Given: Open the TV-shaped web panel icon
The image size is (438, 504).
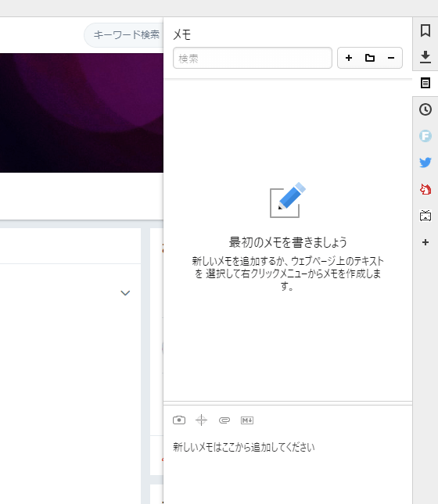Looking at the screenshot, I should coord(425,216).
